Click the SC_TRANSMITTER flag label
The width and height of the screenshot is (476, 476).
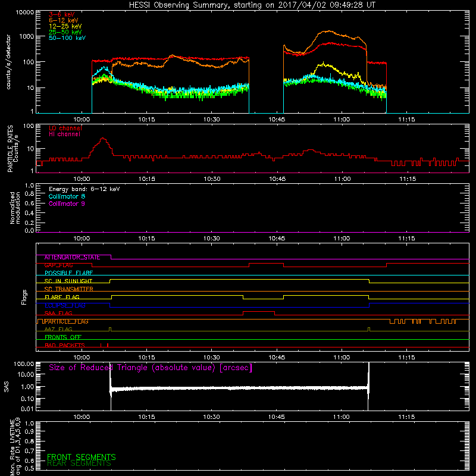pyautogui.click(x=68, y=289)
